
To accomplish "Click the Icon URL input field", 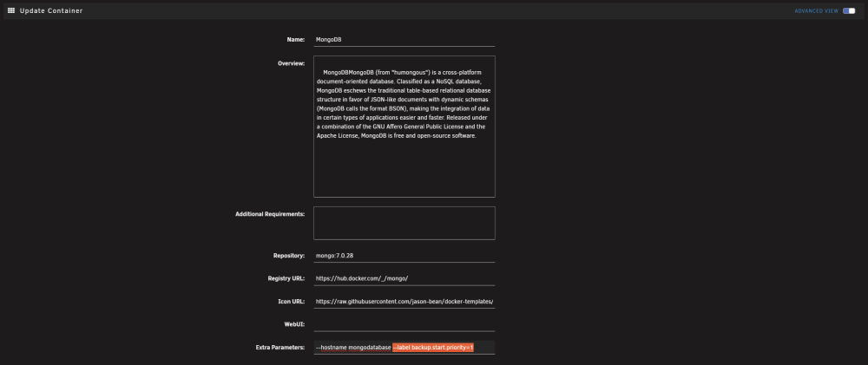I will (404, 302).
